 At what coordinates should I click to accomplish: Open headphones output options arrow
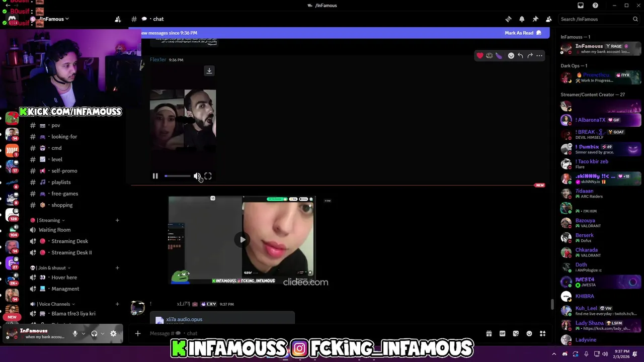pos(102,333)
